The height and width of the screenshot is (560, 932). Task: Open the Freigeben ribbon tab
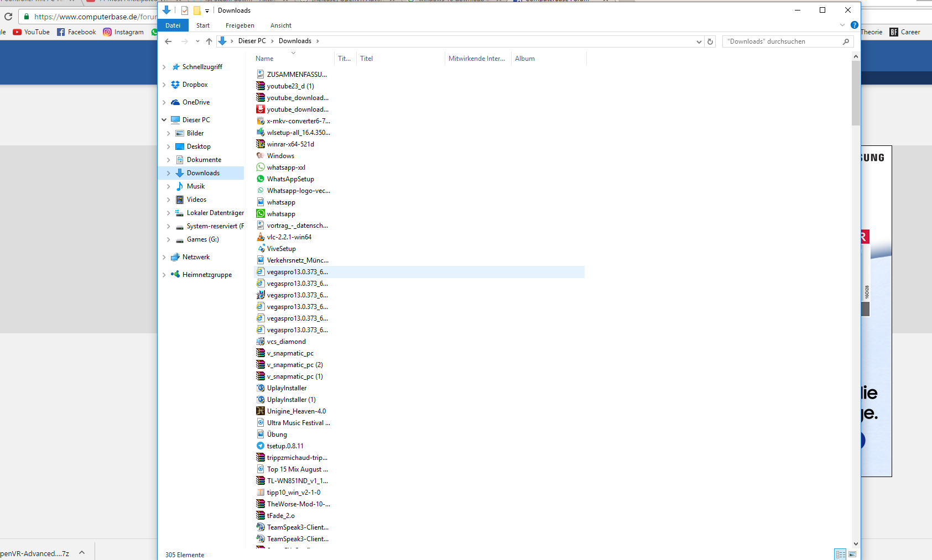point(240,25)
